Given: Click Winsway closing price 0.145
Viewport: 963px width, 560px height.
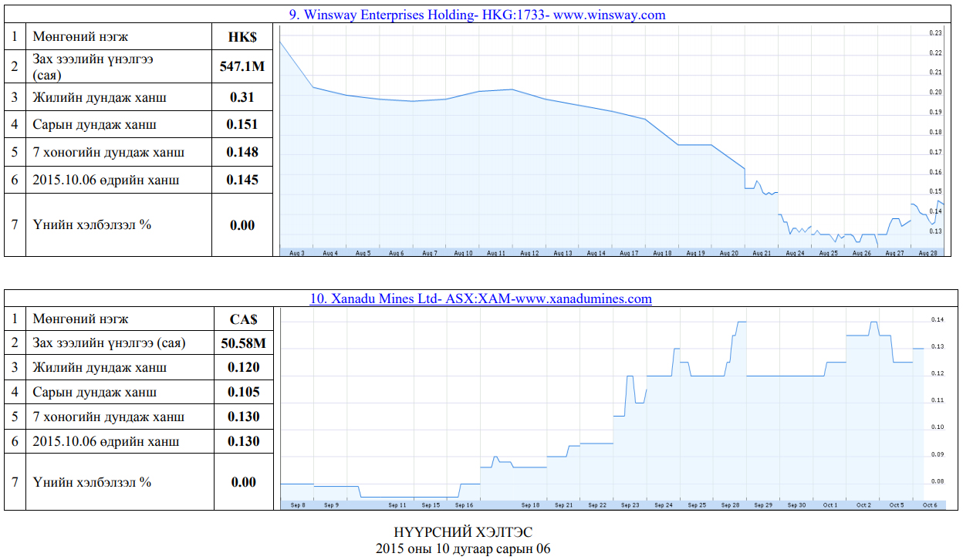Looking at the screenshot, I should coord(242,180).
